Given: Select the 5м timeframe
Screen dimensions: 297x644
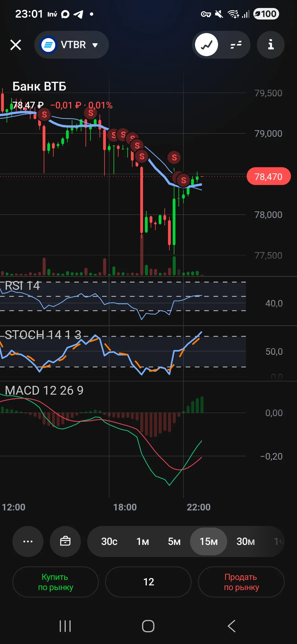Looking at the screenshot, I should pyautogui.click(x=174, y=542).
